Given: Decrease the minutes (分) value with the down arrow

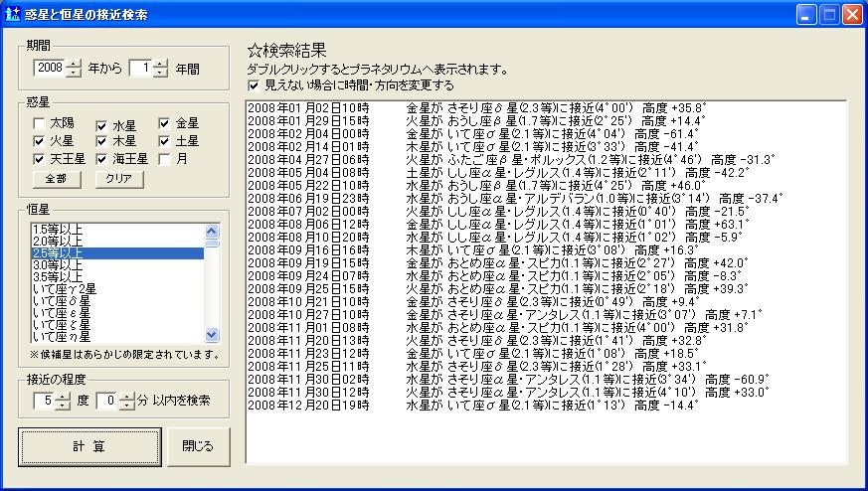Looking at the screenshot, I should click(x=125, y=405).
